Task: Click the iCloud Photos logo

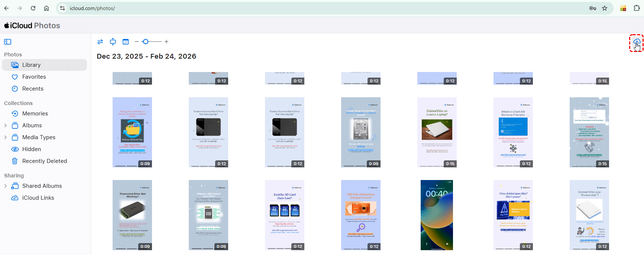Action: pyautogui.click(x=32, y=26)
